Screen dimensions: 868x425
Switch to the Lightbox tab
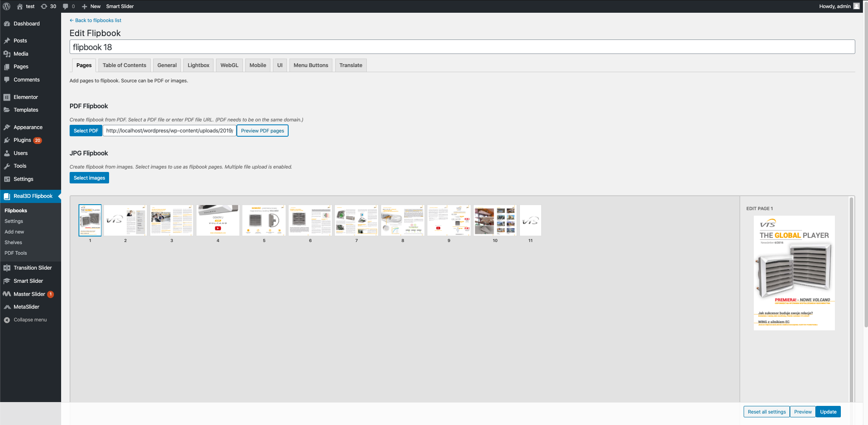click(x=198, y=65)
